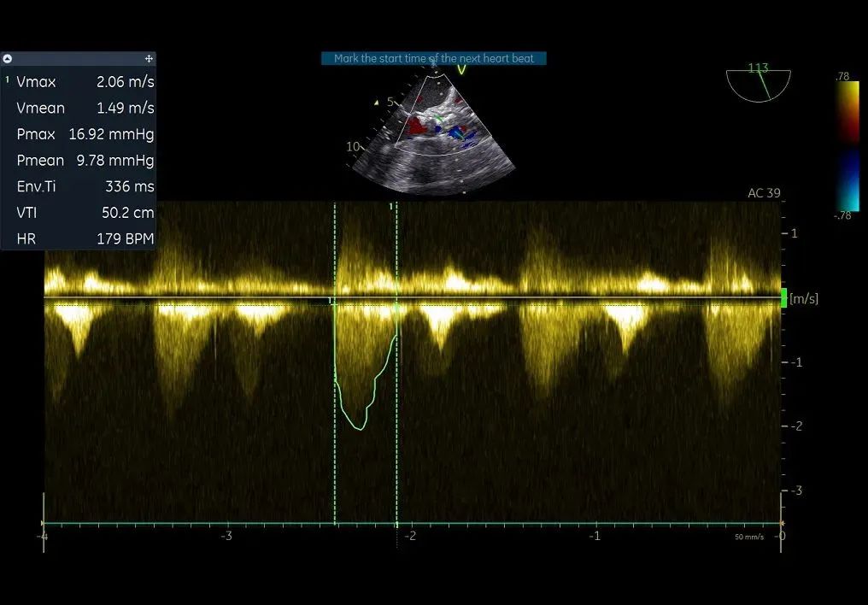This screenshot has width=868, height=605.
Task: Click the move handle on measurement panel
Action: pos(149,59)
